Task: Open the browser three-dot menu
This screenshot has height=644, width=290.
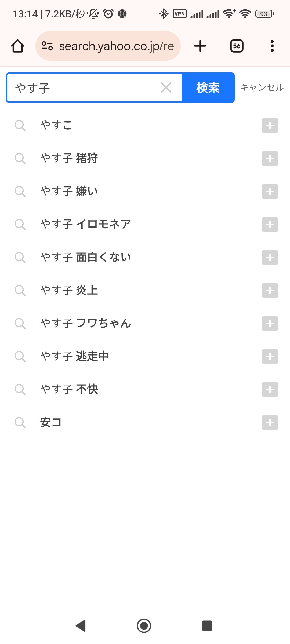Action: (x=272, y=46)
